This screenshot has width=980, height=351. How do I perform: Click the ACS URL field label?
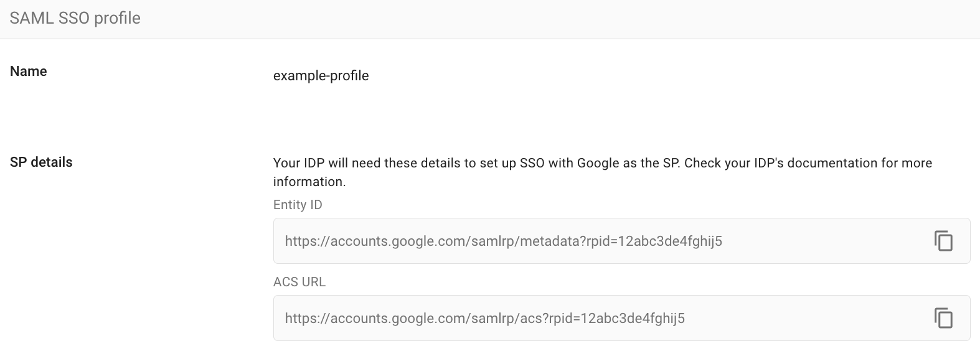(x=299, y=282)
